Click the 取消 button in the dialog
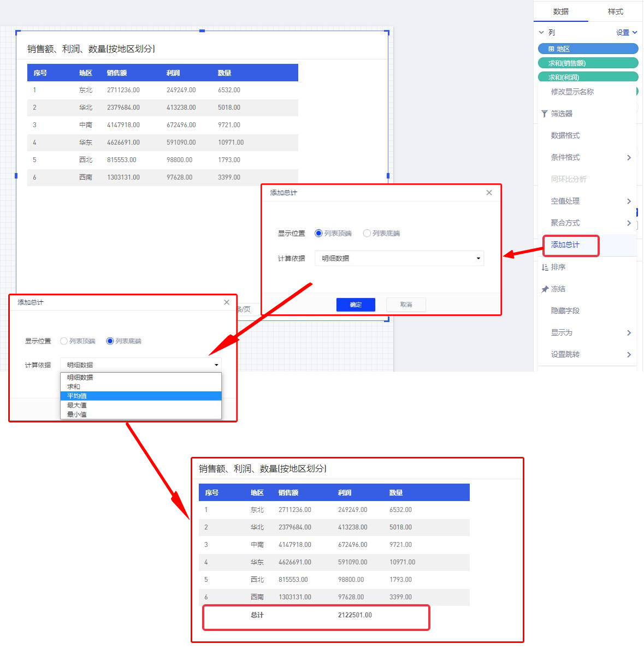Screen dimensions: 644x655 tap(405, 305)
